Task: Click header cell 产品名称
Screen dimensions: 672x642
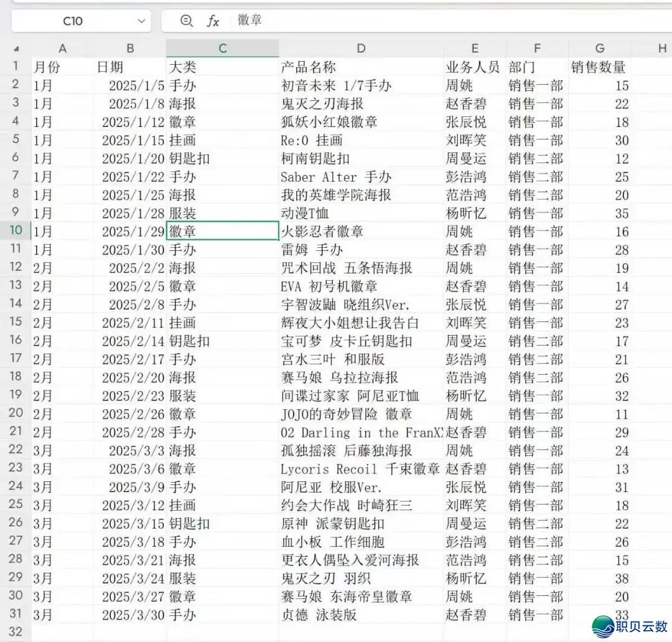Action: coord(361,67)
